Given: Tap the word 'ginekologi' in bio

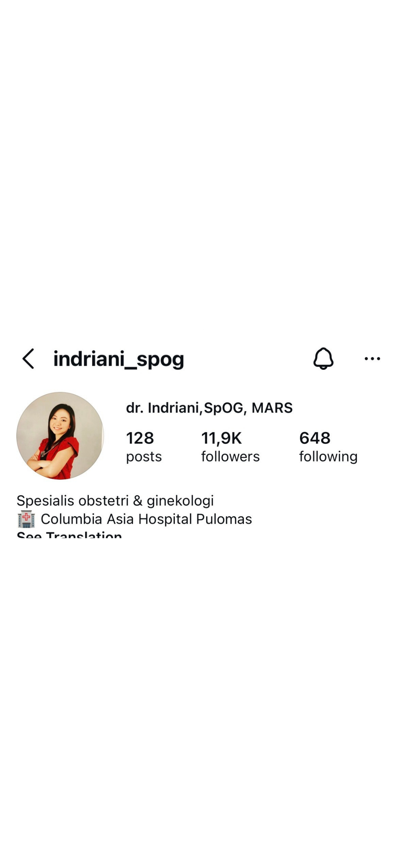Looking at the screenshot, I should click(180, 501).
